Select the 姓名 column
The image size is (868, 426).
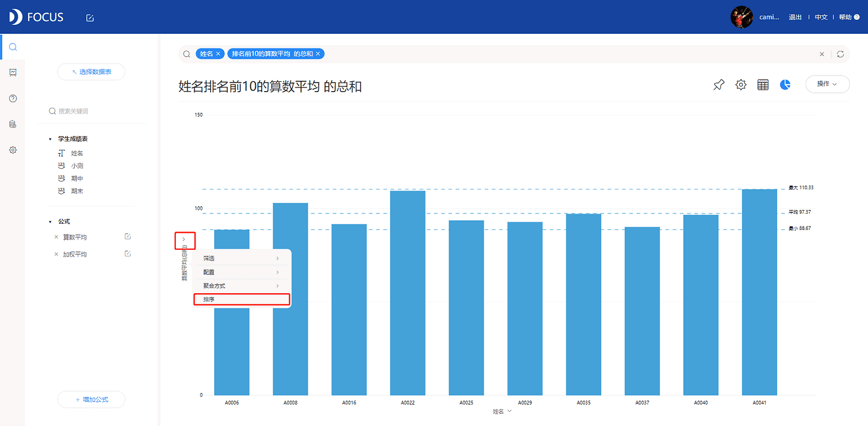[x=77, y=153]
